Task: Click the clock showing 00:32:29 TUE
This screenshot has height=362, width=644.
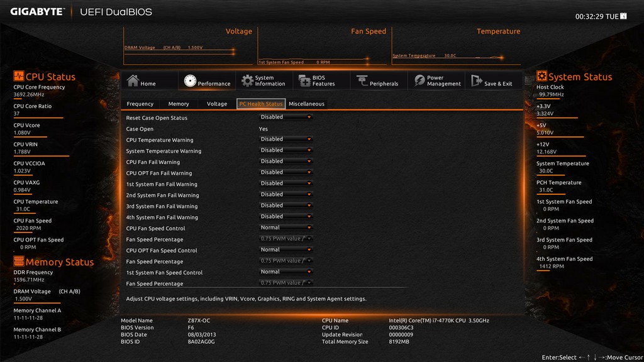Action: click(x=597, y=16)
